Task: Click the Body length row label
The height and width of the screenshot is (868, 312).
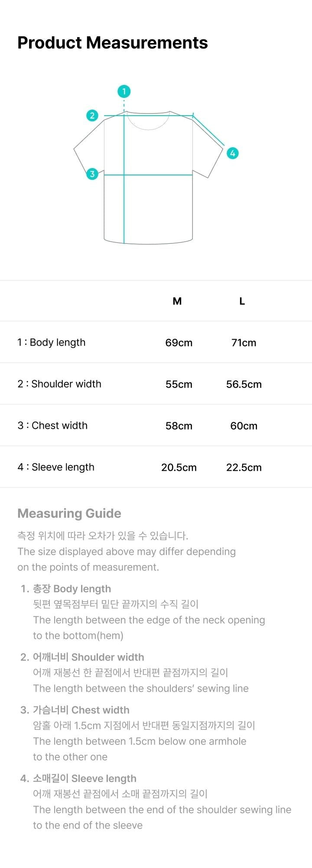Action: pyautogui.click(x=52, y=342)
